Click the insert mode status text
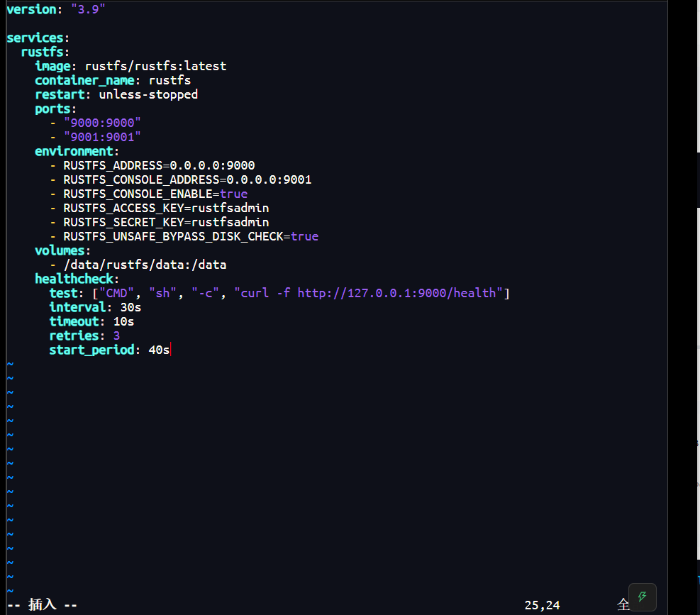The width and height of the screenshot is (700, 615). coord(42,605)
